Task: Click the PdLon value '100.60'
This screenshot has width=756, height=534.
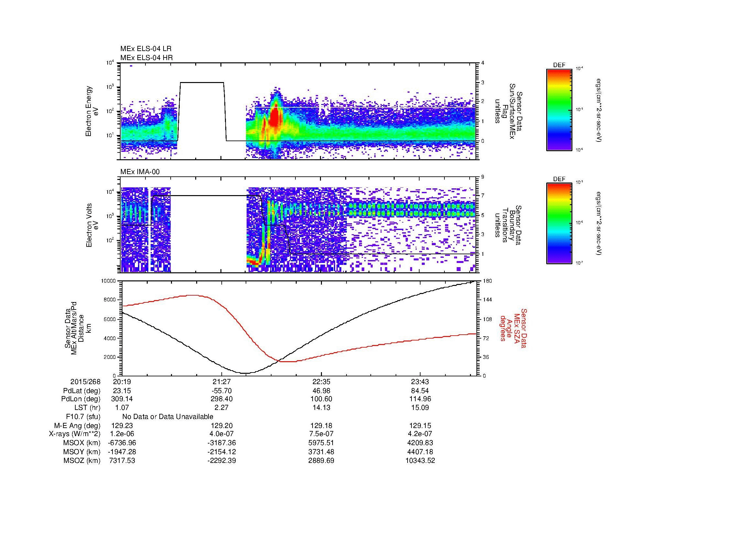Action: (x=321, y=399)
